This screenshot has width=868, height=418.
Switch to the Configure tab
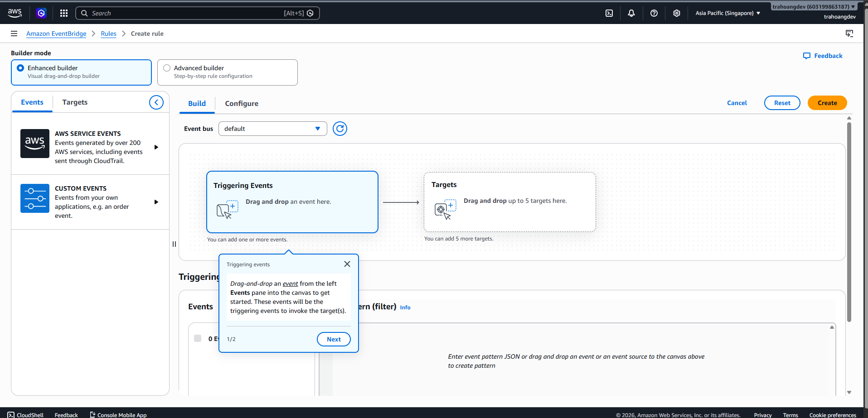[242, 104]
